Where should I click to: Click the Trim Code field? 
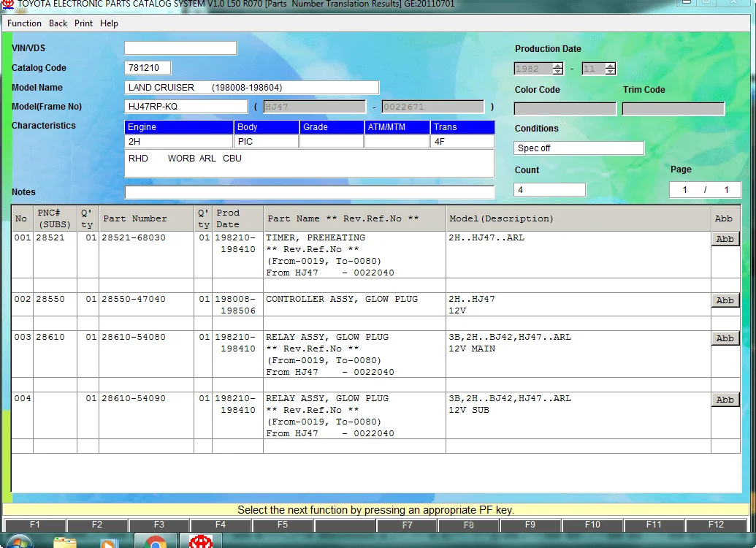click(x=673, y=109)
